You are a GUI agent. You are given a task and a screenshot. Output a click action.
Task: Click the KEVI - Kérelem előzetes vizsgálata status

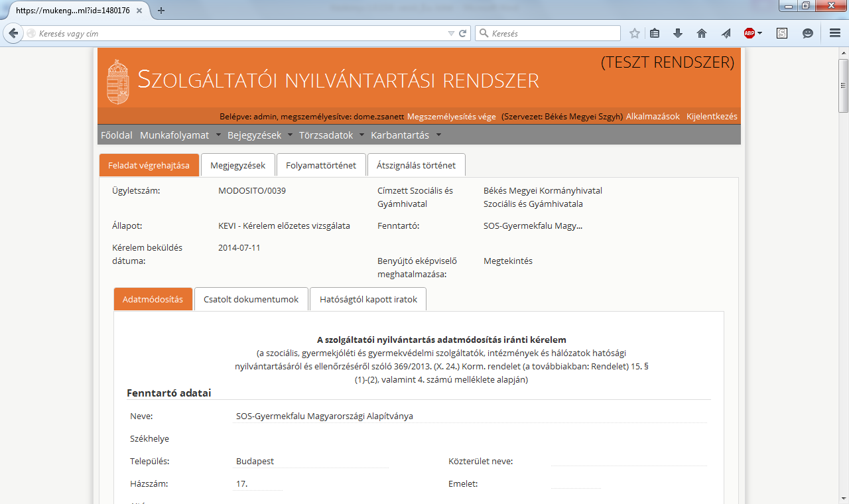point(284,225)
